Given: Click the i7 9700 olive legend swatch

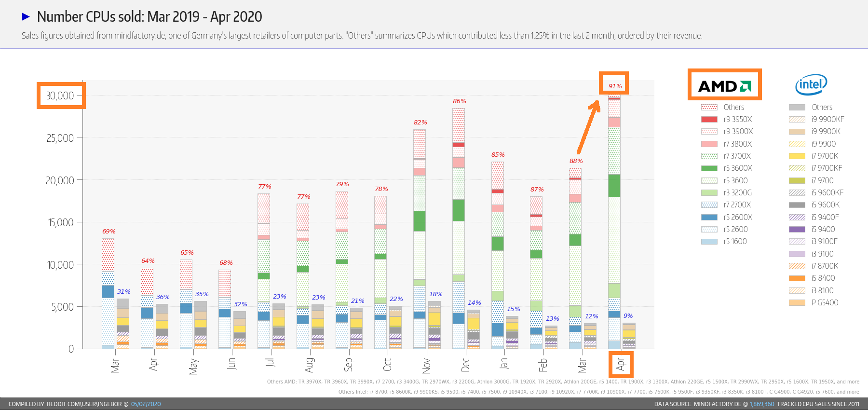Looking at the screenshot, I should pyautogui.click(x=797, y=181).
